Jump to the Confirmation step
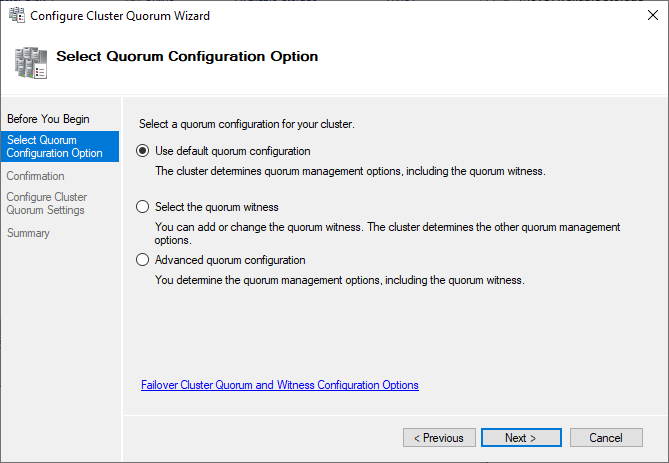The width and height of the screenshot is (669, 463). pyautogui.click(x=35, y=176)
